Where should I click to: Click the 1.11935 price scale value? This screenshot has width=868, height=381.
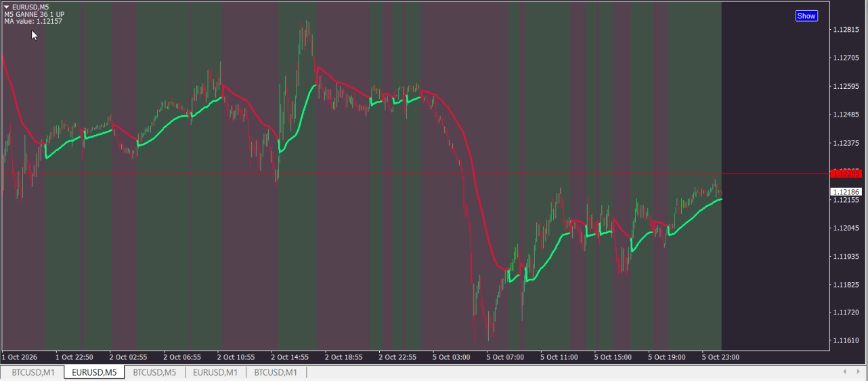pyautogui.click(x=846, y=256)
